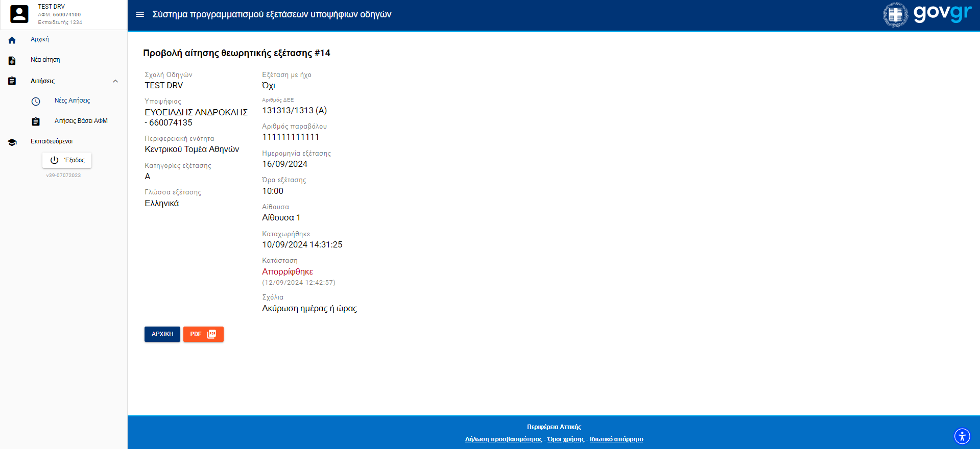Click the clipboard icon beside Αιτήσεις

click(x=12, y=81)
